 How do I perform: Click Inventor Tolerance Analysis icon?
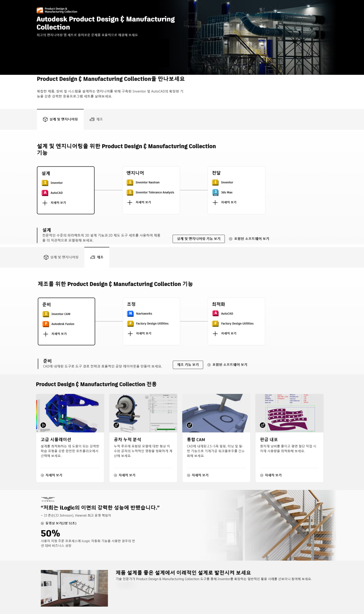[x=130, y=192]
